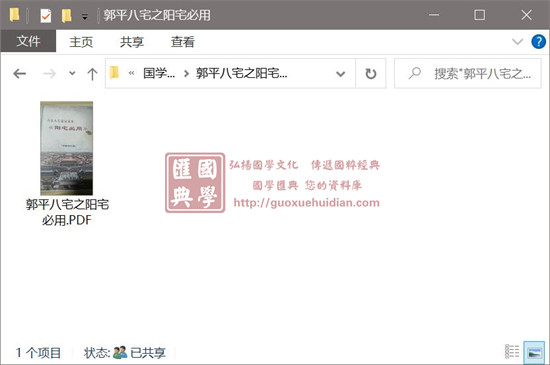
Task: Minimize the Explorer window
Action: click(434, 15)
